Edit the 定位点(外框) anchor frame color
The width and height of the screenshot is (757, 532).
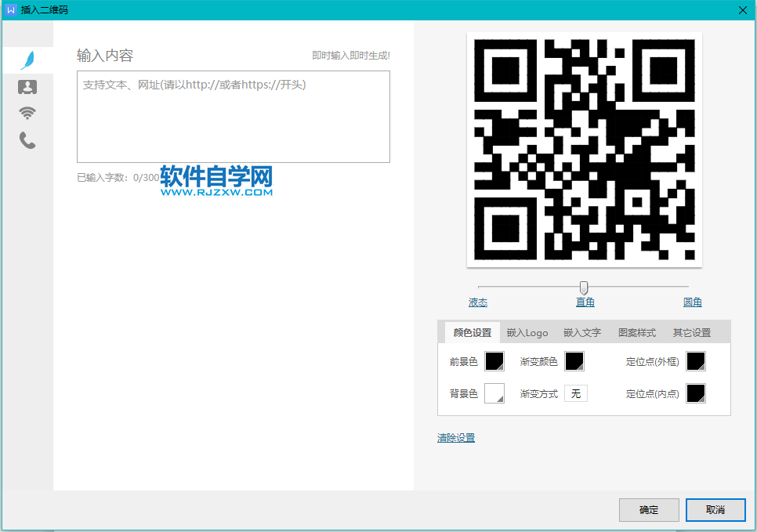click(695, 361)
